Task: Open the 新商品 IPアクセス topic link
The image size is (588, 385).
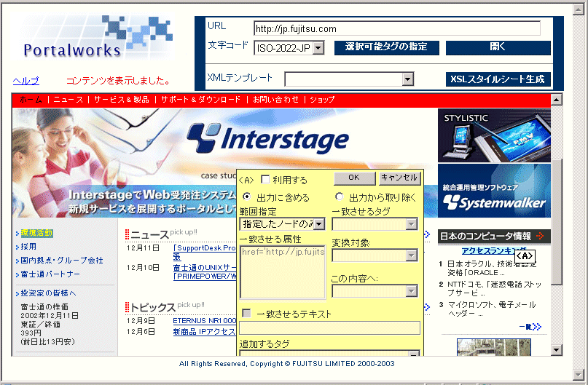Action: 204,332
